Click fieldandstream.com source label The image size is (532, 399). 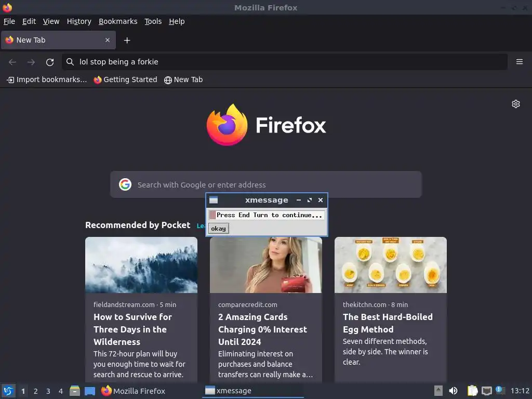(124, 304)
